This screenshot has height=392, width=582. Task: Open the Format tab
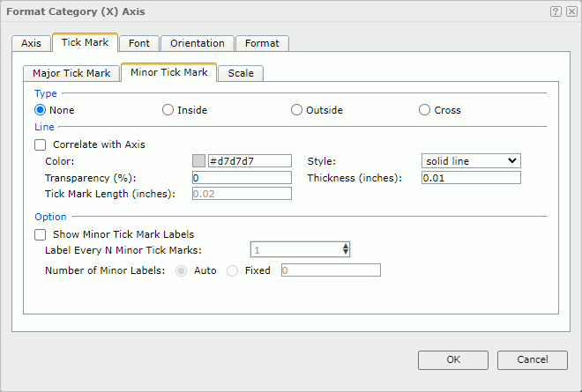click(262, 43)
